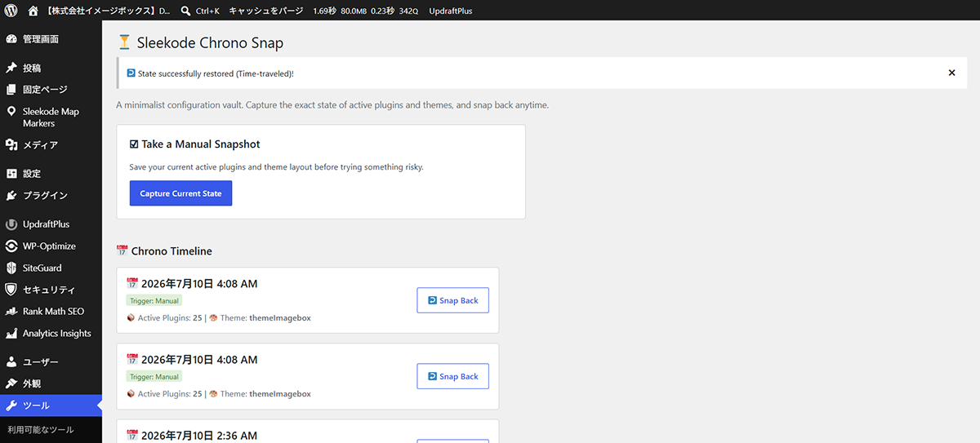Click the 【株式会社イメージボックス】 site name
This screenshot has width=980, height=443.
coord(110,11)
